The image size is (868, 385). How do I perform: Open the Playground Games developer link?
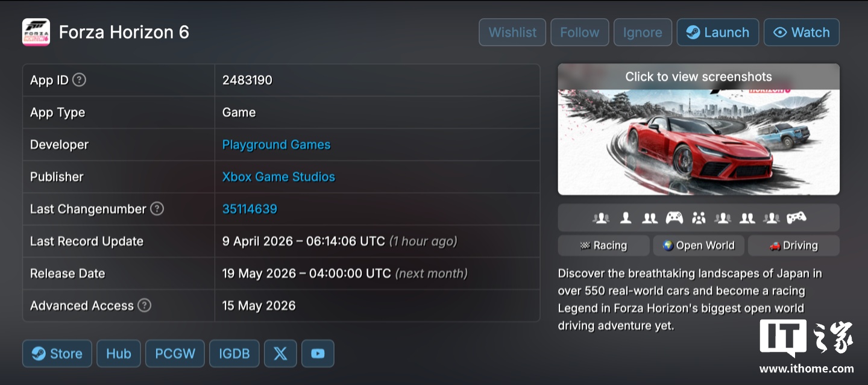click(x=276, y=145)
